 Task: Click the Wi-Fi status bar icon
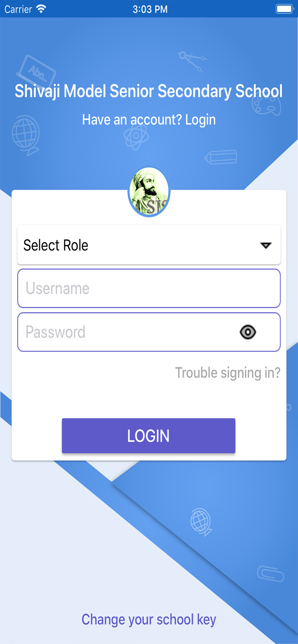[41, 9]
